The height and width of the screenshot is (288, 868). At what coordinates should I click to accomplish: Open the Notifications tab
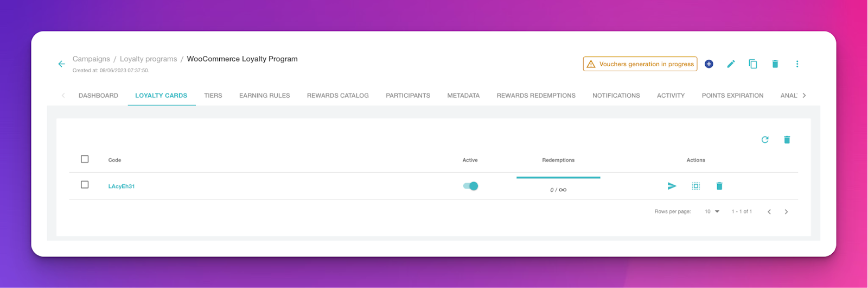[616, 96]
